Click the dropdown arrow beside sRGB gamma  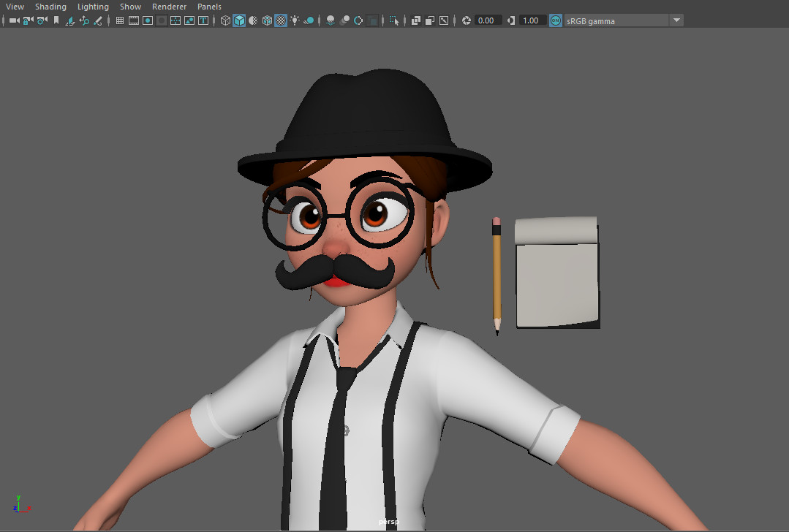point(676,20)
